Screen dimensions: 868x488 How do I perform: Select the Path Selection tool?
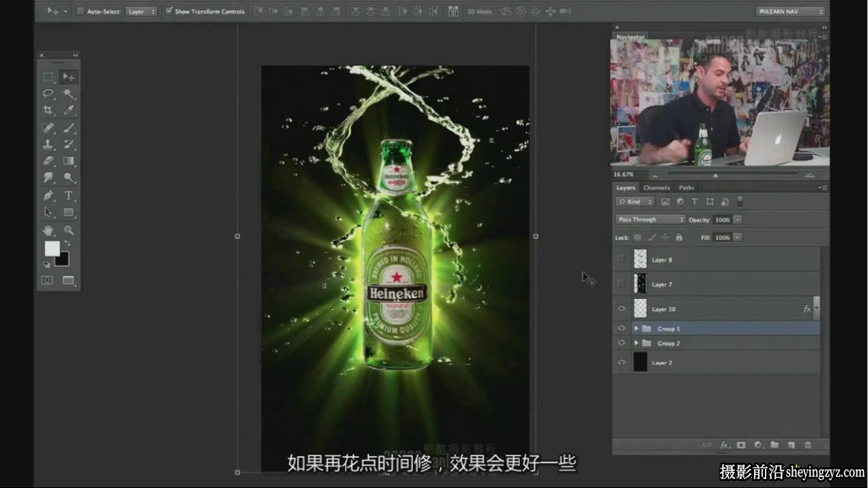click(48, 212)
